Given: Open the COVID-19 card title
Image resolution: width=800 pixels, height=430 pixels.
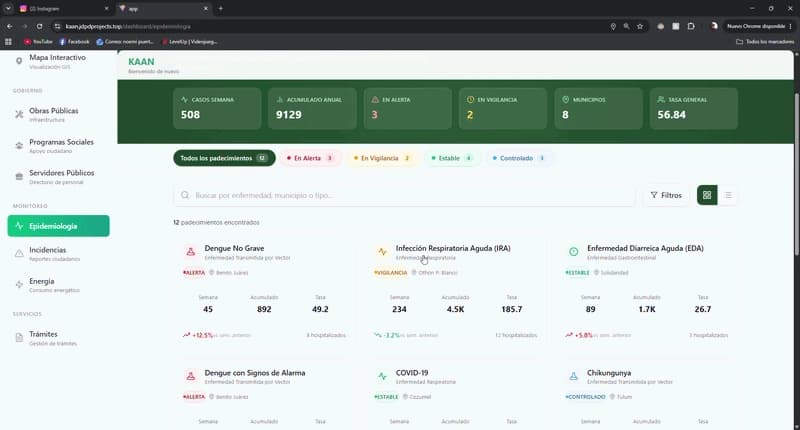Looking at the screenshot, I should (x=412, y=373).
